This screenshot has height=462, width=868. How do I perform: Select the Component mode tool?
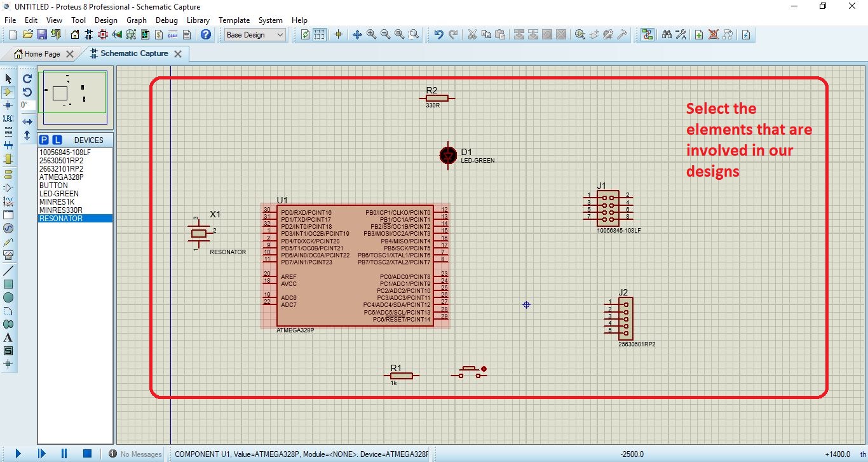pos(8,92)
